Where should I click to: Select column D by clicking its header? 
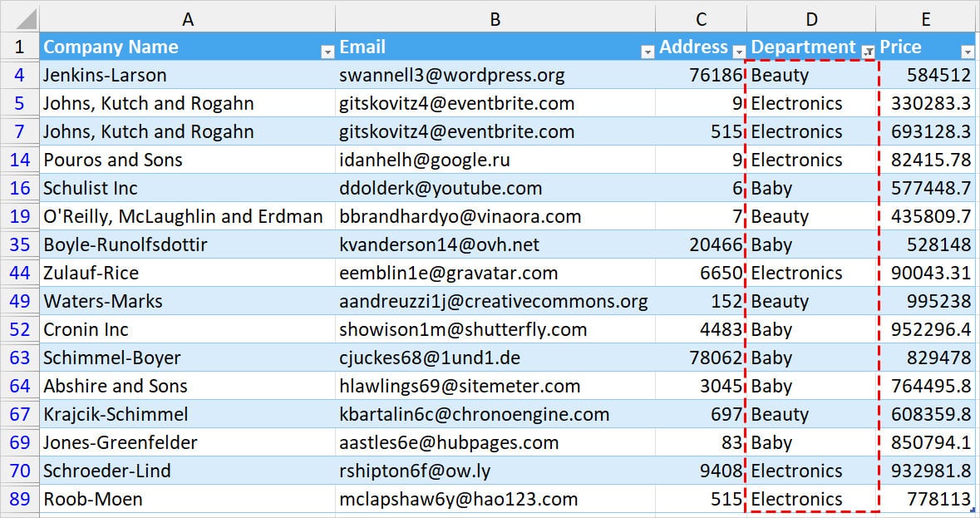coord(811,17)
